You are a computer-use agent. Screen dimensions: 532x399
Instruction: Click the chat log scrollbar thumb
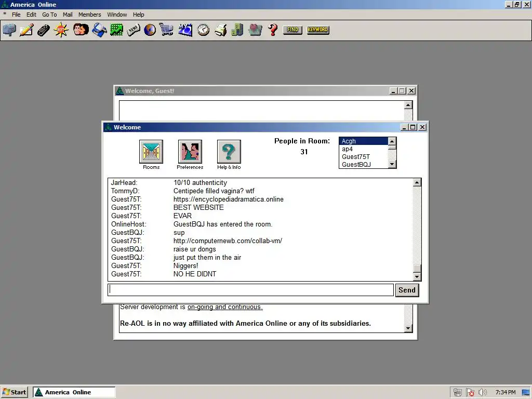(x=417, y=269)
